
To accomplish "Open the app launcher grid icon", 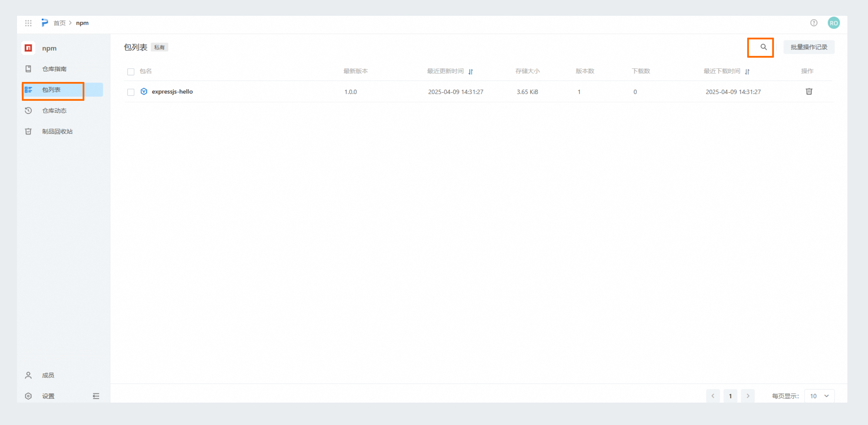I will pos(28,23).
